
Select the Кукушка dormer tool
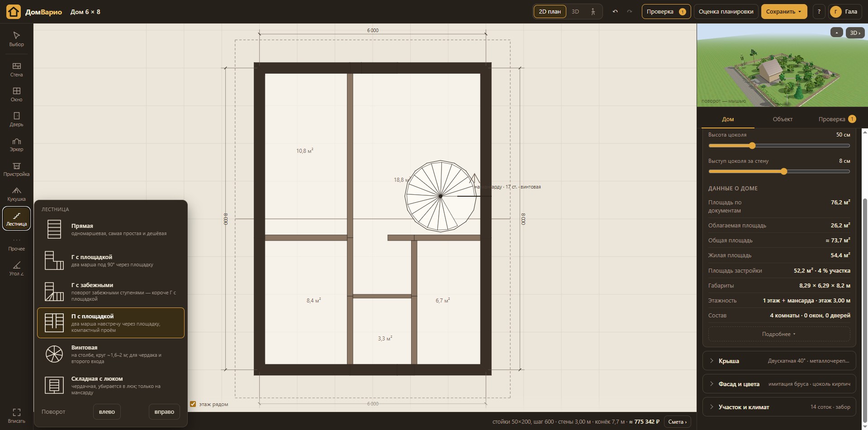pyautogui.click(x=16, y=194)
